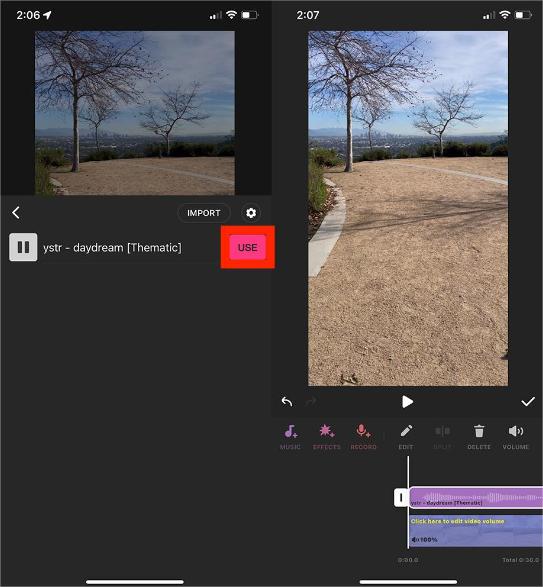Tap the 2:06 clock in status bar
The width and height of the screenshot is (543, 587).
[28, 15]
